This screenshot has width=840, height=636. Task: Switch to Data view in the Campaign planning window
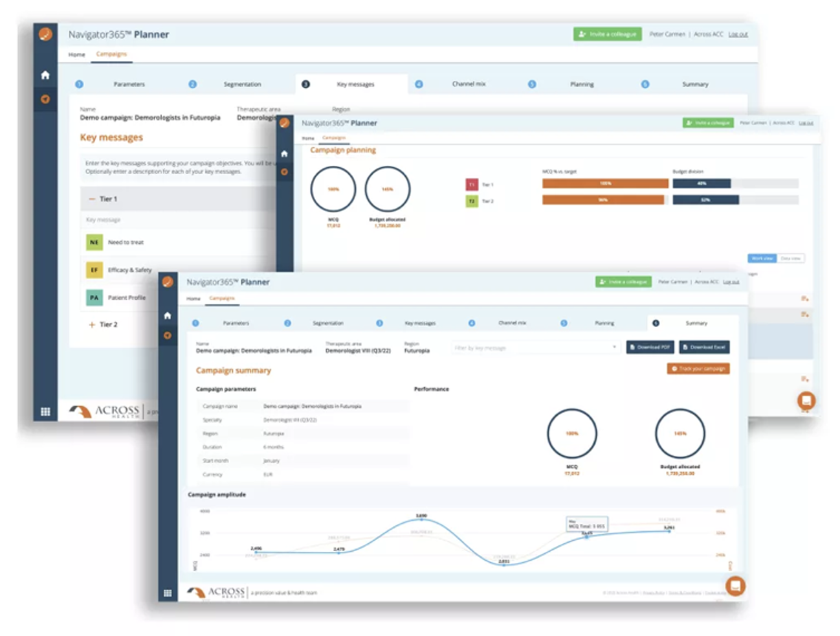pos(791,258)
